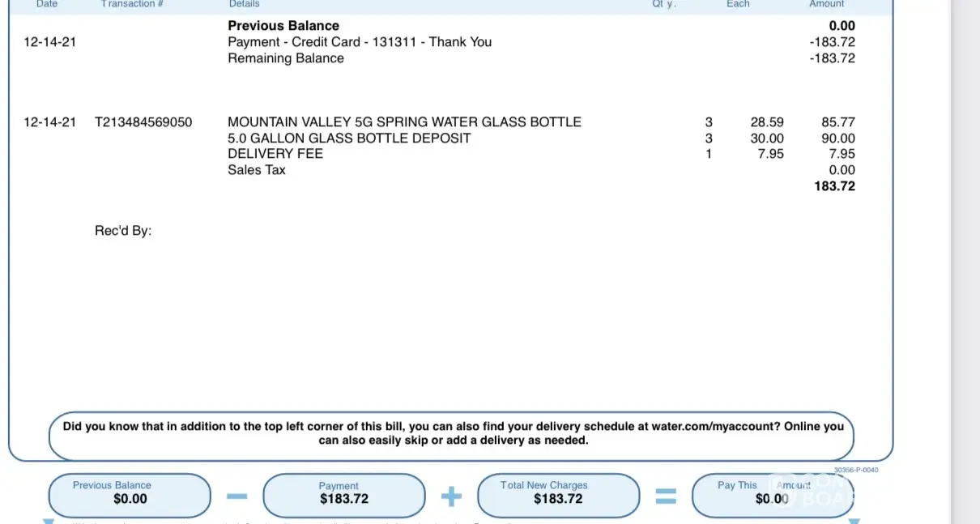Click the Details column header
This screenshot has width=980, height=524.
tap(244, 4)
